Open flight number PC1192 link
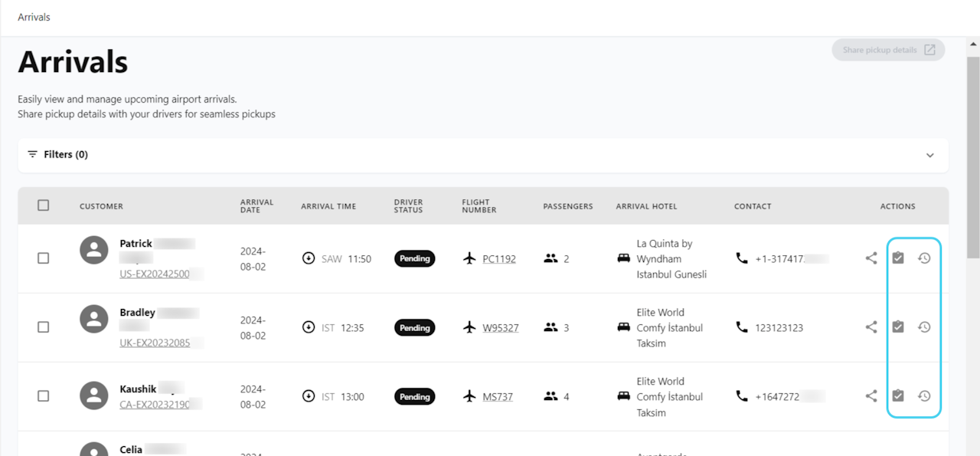The image size is (980, 456). [x=499, y=259]
